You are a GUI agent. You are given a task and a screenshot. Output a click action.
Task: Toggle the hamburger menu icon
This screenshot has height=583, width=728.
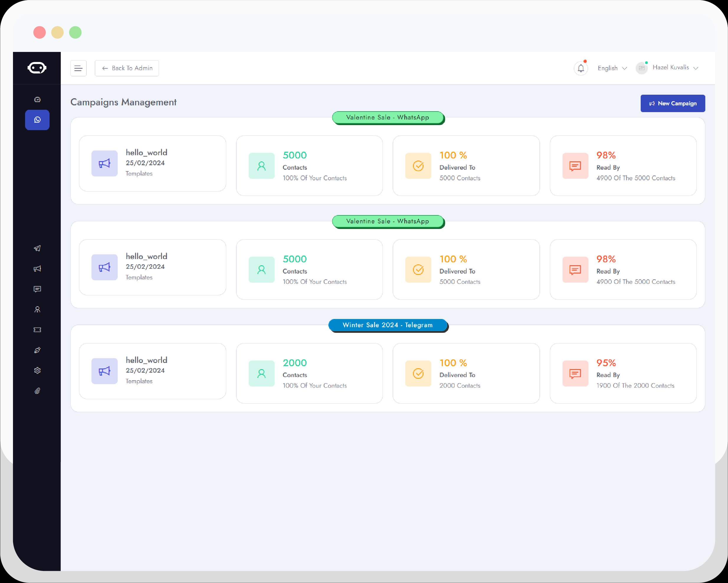point(79,68)
